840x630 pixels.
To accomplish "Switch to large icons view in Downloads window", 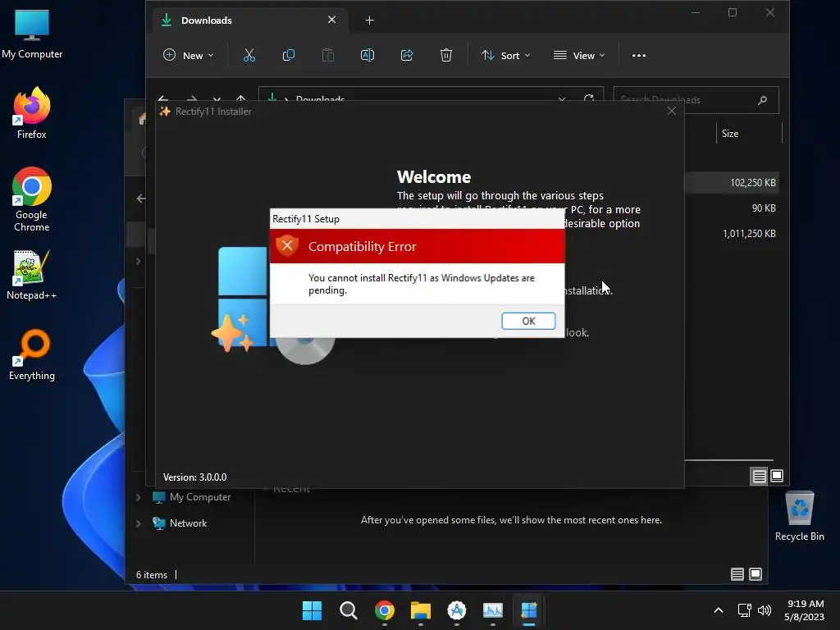I will tap(777, 476).
